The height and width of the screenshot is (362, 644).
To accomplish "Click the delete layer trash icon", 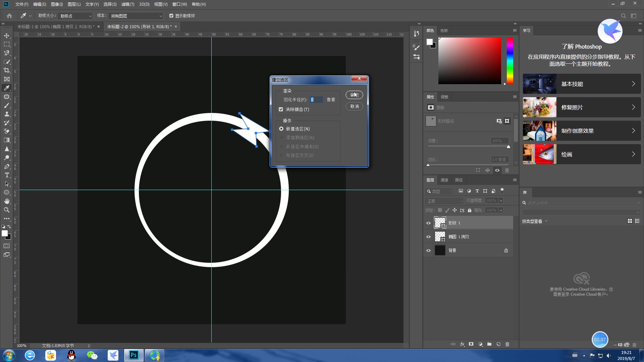I will click(x=507, y=344).
